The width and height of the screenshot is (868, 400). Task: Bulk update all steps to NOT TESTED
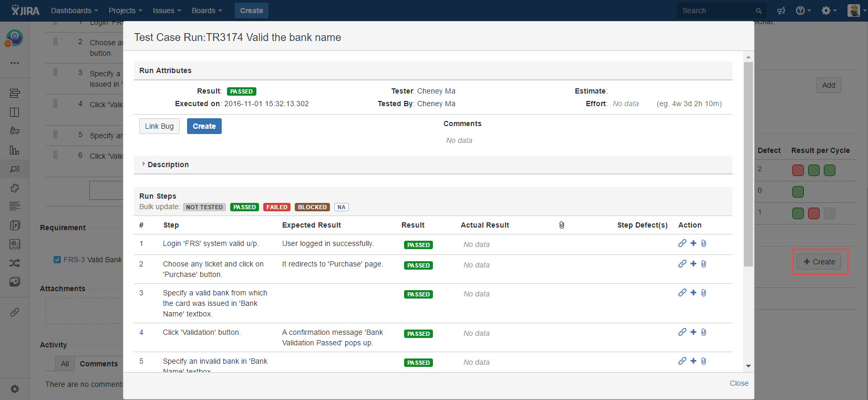(x=204, y=207)
